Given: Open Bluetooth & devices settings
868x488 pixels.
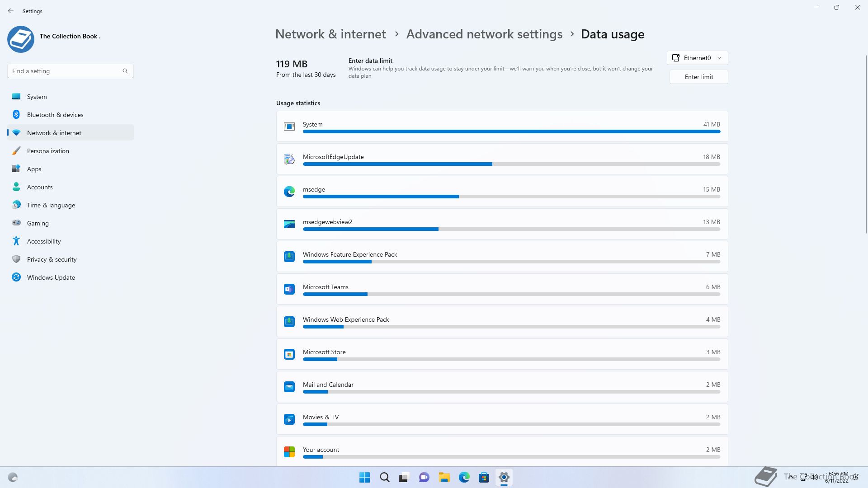Looking at the screenshot, I should 71,115.
